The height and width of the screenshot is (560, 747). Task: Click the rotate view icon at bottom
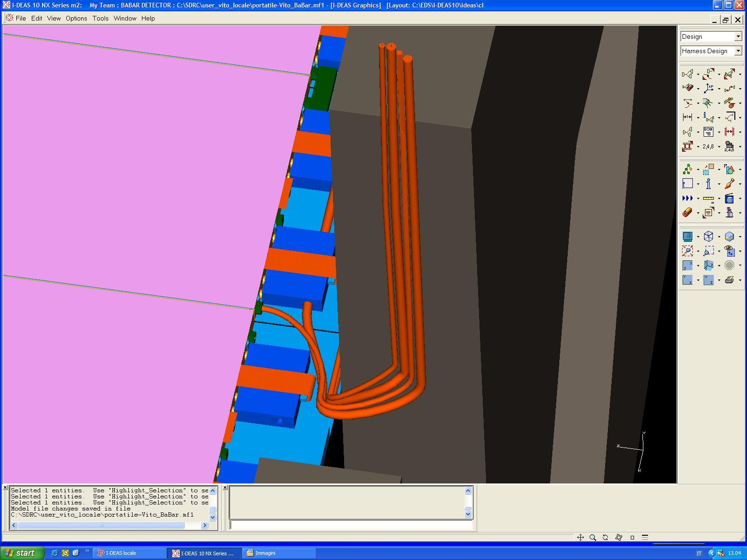pos(606,538)
